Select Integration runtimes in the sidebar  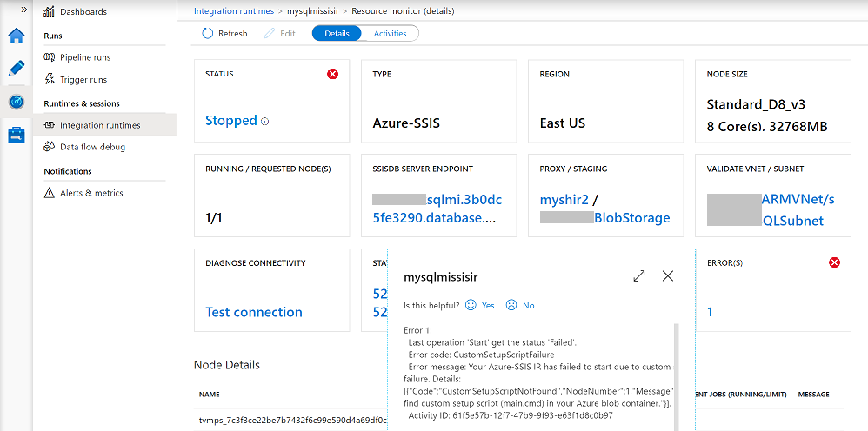point(100,125)
